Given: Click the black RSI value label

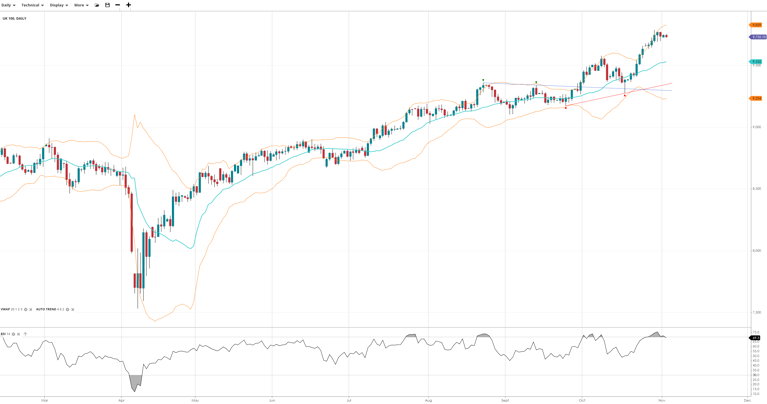Looking at the screenshot, I should pyautogui.click(x=755, y=338).
